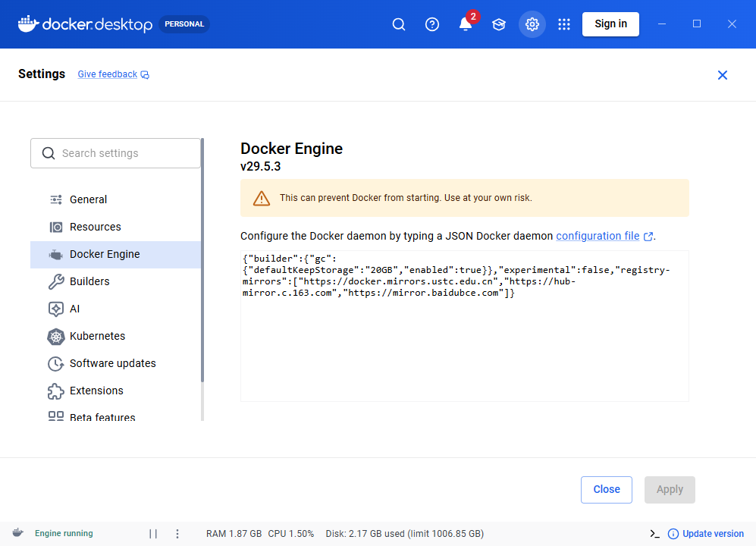
Task: Select the Resources settings section
Action: coord(115,227)
